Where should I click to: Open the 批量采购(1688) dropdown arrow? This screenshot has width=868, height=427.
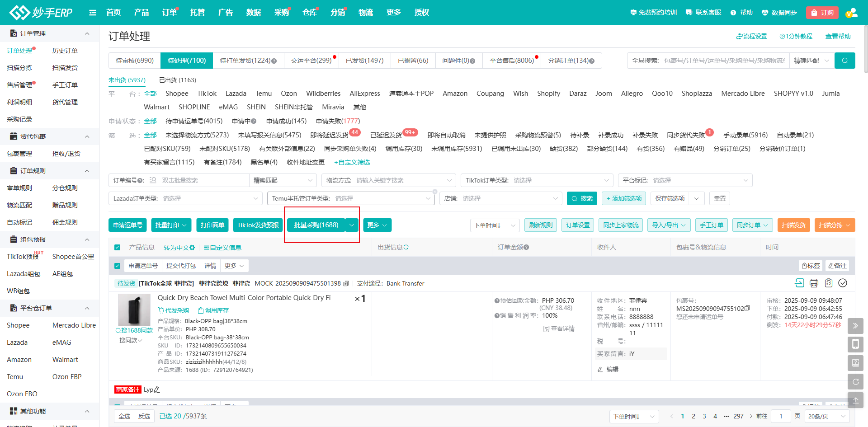coord(352,225)
